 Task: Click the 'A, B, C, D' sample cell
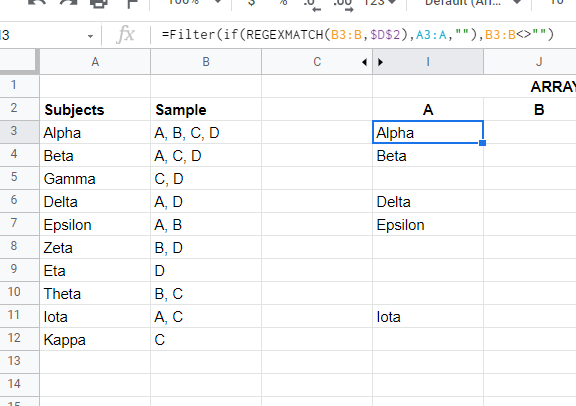(206, 133)
